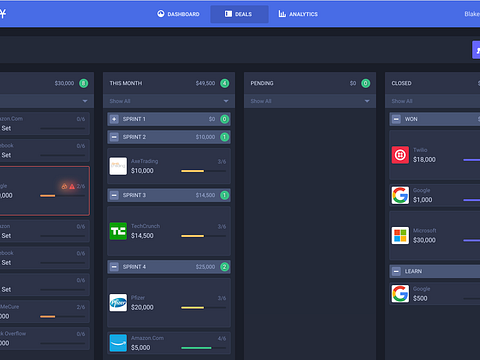Click the Microsoft logo icon
The image size is (480, 360).
point(400,235)
